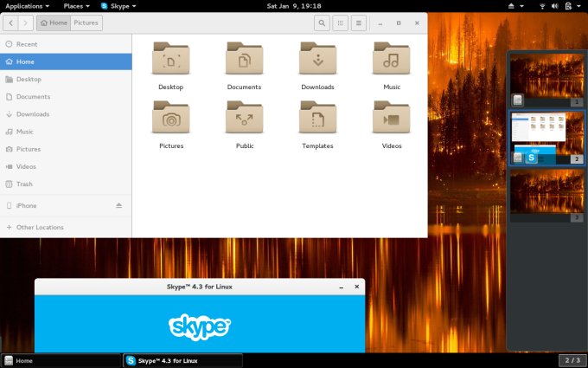Viewport: 588px width, 368px height.
Task: Open the Applications menu
Action: click(27, 6)
